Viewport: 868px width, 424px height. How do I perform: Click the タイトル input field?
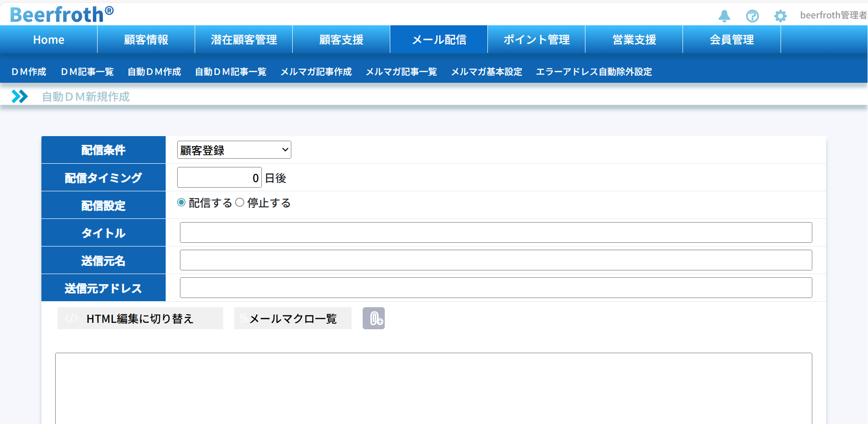[x=495, y=233]
